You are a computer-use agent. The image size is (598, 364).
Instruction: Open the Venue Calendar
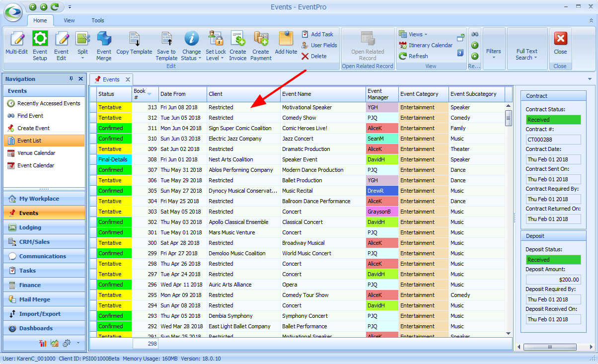pos(44,153)
